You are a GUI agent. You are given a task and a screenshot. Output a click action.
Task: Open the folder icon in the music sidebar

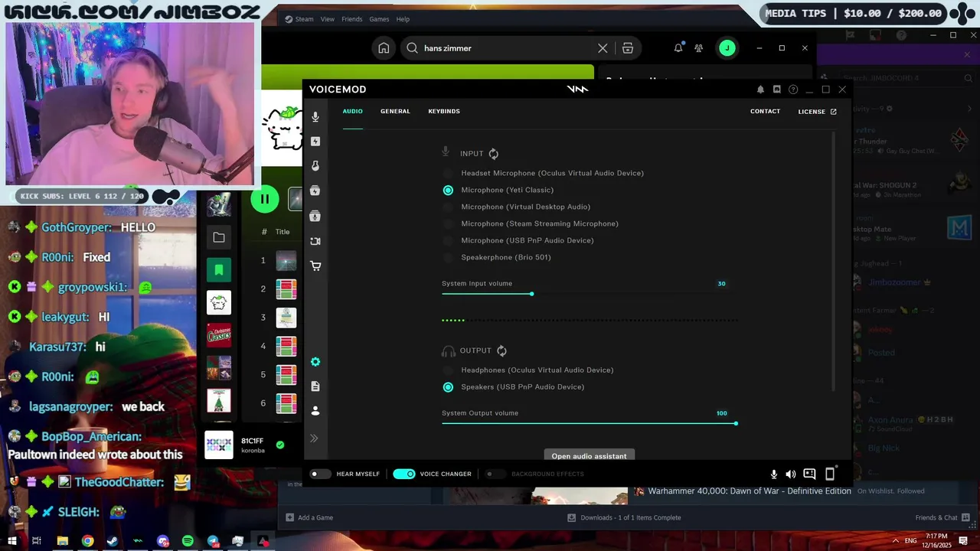tap(219, 238)
